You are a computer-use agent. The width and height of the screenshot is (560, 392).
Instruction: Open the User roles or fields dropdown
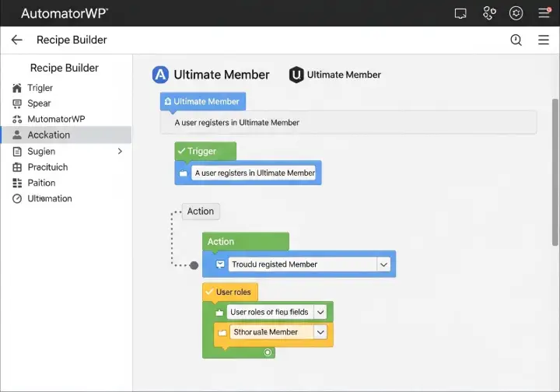click(x=320, y=312)
